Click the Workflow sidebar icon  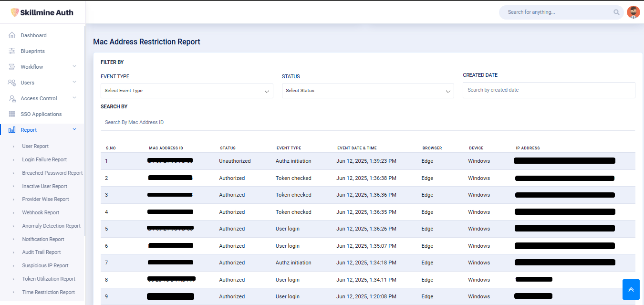(12, 67)
